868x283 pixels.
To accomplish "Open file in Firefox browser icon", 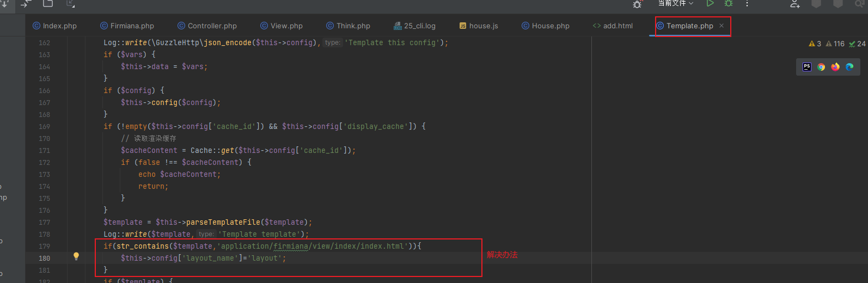I will pos(835,67).
